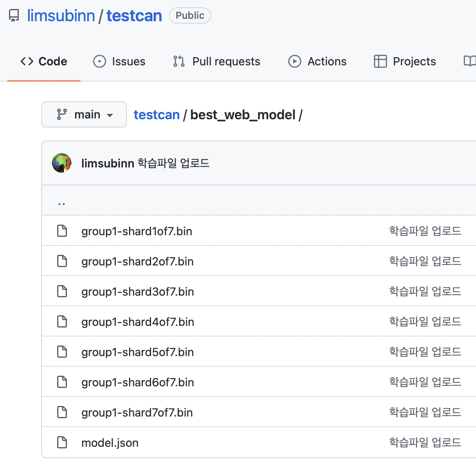Open the testcan repository title link

[134, 16]
